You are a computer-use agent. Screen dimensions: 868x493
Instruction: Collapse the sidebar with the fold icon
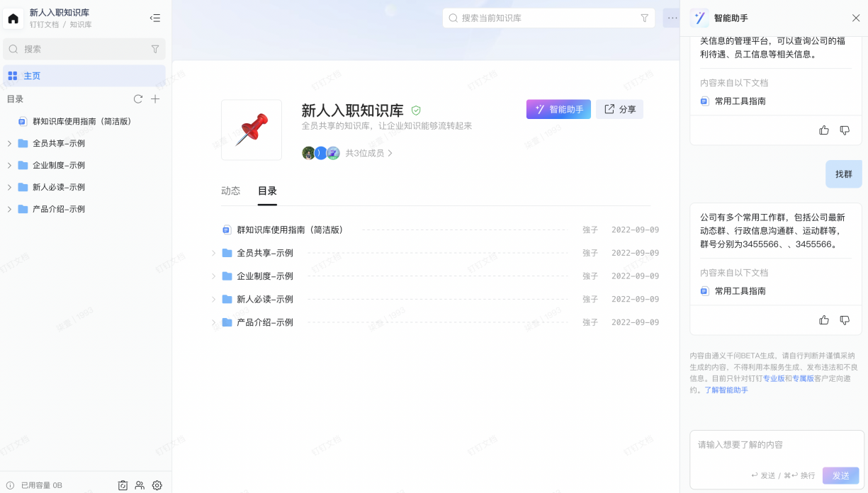pyautogui.click(x=155, y=18)
